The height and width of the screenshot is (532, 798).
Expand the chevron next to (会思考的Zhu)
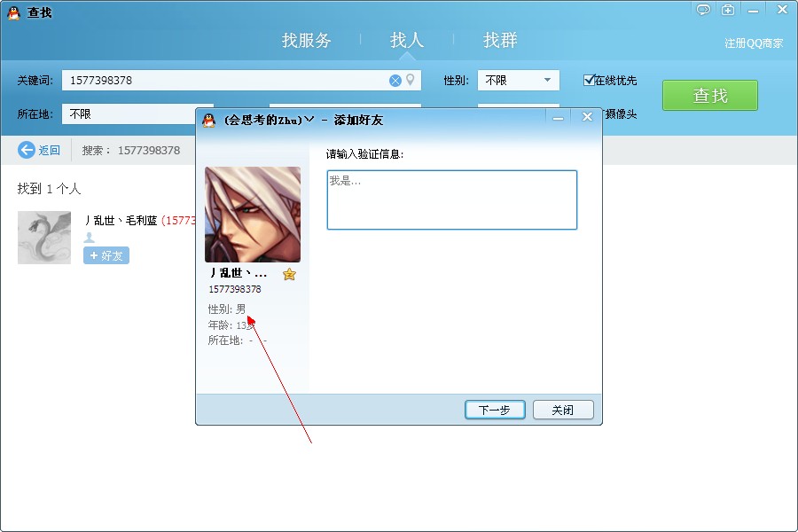309,120
